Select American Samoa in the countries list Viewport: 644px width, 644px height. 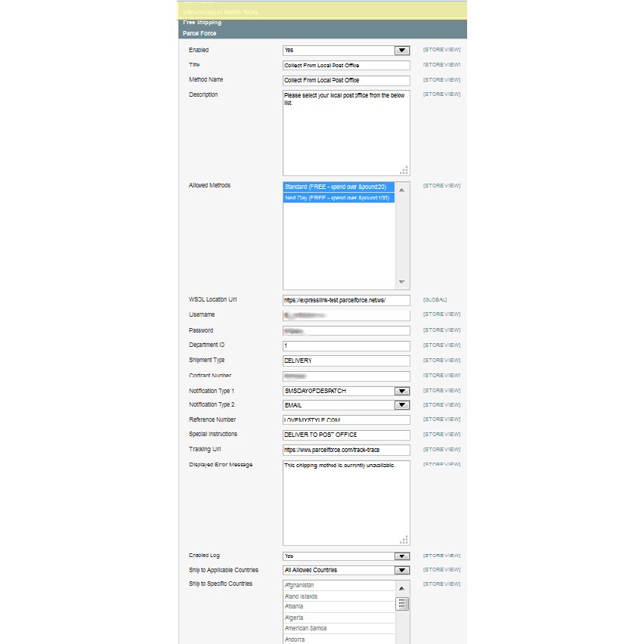[339, 628]
